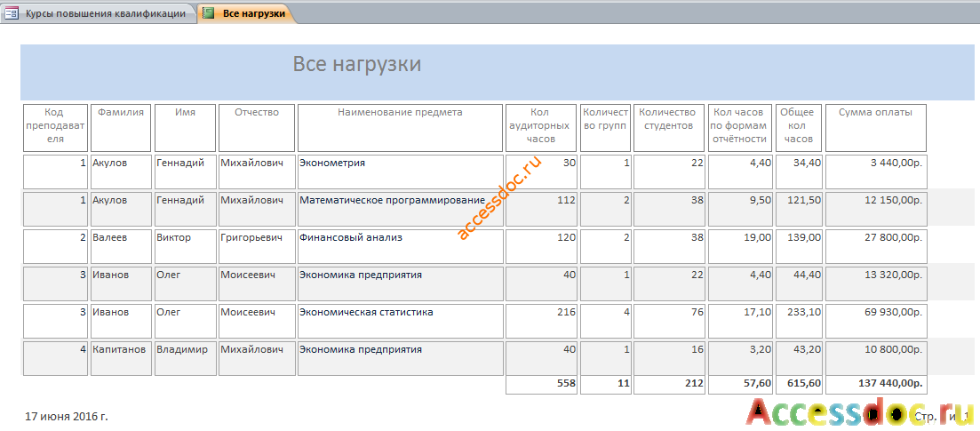Viewport: 980px width, 431px height.
Task: Select the Математическое программирование subject cell
Action: 400,209
